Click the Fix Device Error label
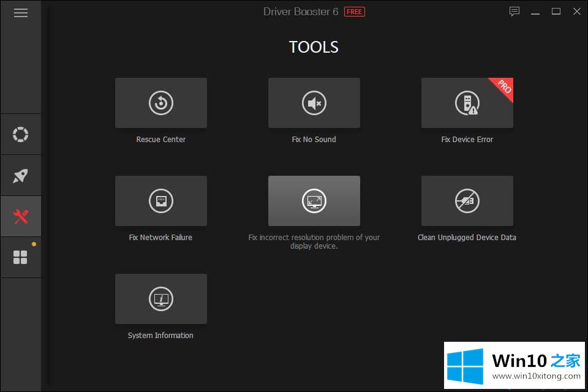The width and height of the screenshot is (588, 392). point(467,139)
